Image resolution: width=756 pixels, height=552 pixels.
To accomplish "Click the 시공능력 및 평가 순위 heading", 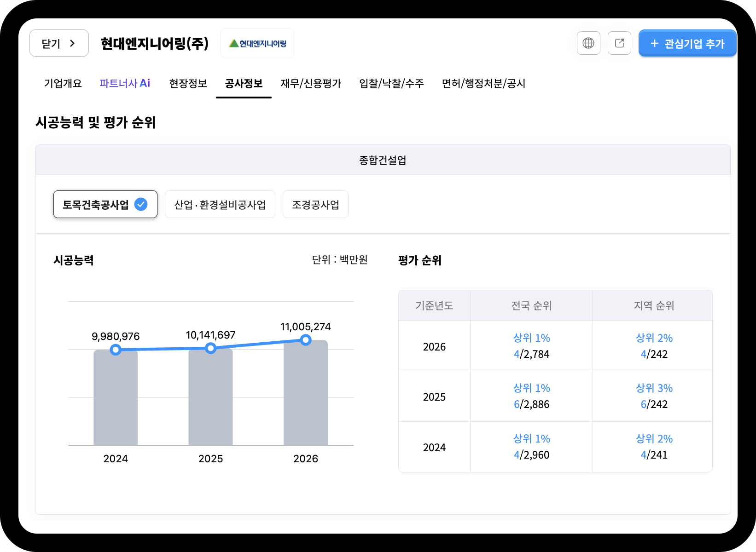I will point(95,122).
